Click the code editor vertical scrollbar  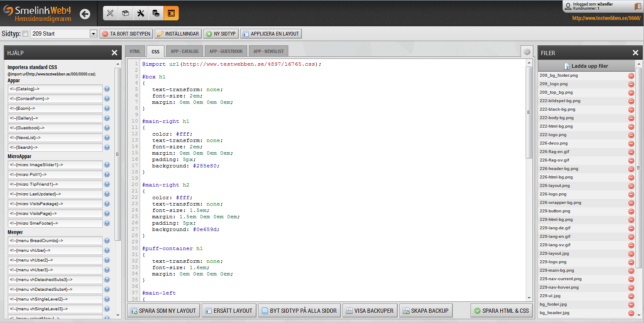pos(529,112)
